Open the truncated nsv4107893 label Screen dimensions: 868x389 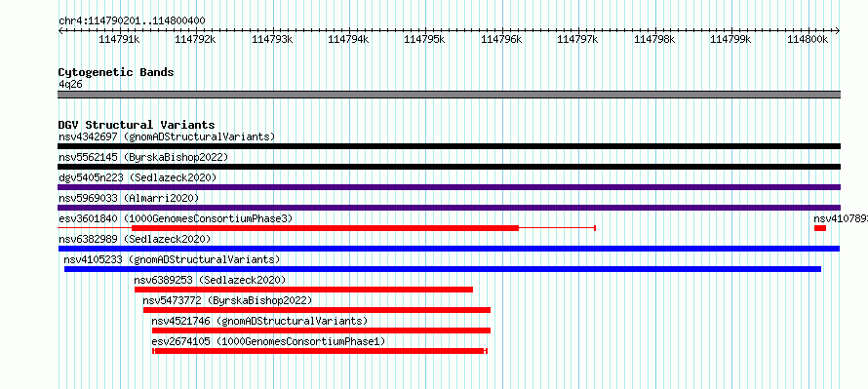pyautogui.click(x=841, y=218)
